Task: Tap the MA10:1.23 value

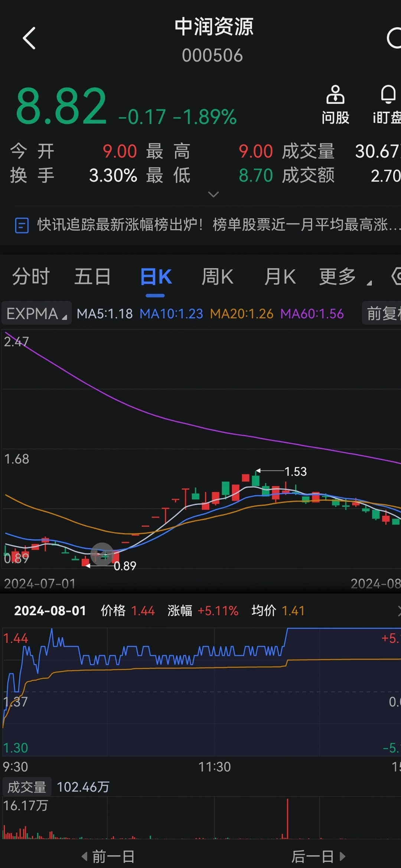Action: 171,314
